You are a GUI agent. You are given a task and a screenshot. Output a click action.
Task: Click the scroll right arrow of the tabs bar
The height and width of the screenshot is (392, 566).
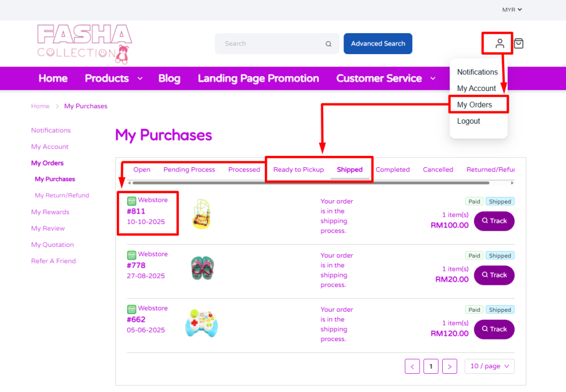coord(512,183)
